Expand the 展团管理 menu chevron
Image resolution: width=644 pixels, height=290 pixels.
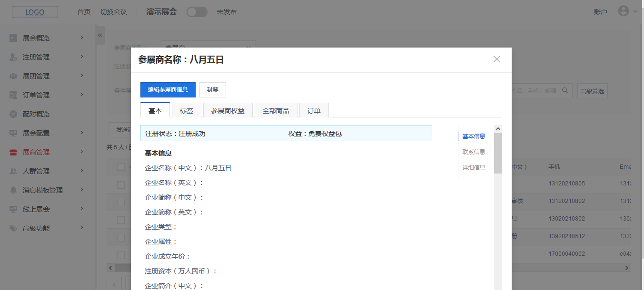click(x=82, y=76)
